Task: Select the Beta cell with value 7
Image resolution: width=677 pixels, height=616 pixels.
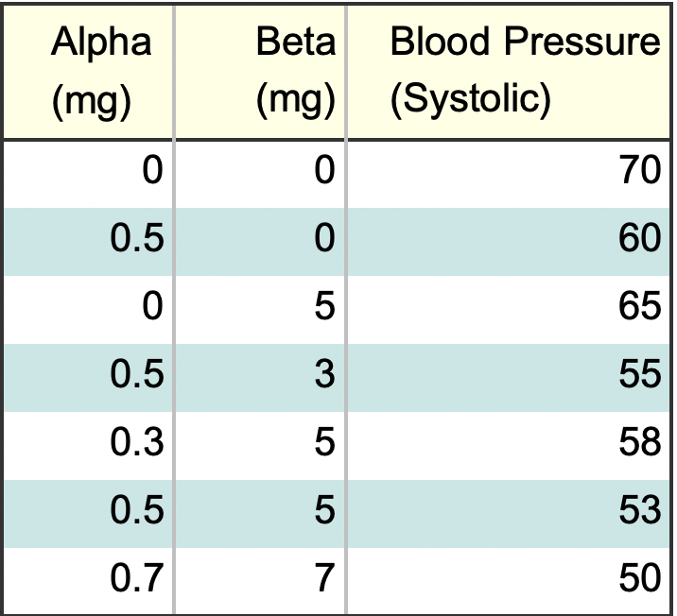Action: (x=323, y=578)
